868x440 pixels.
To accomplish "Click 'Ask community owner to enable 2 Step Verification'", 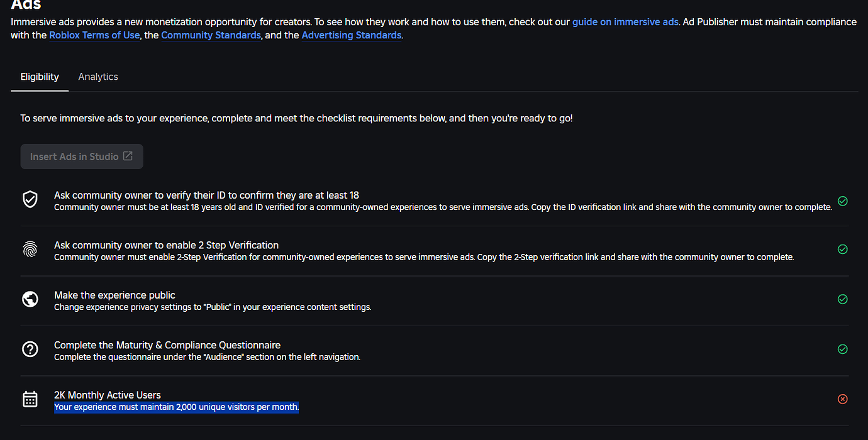I will click(166, 245).
